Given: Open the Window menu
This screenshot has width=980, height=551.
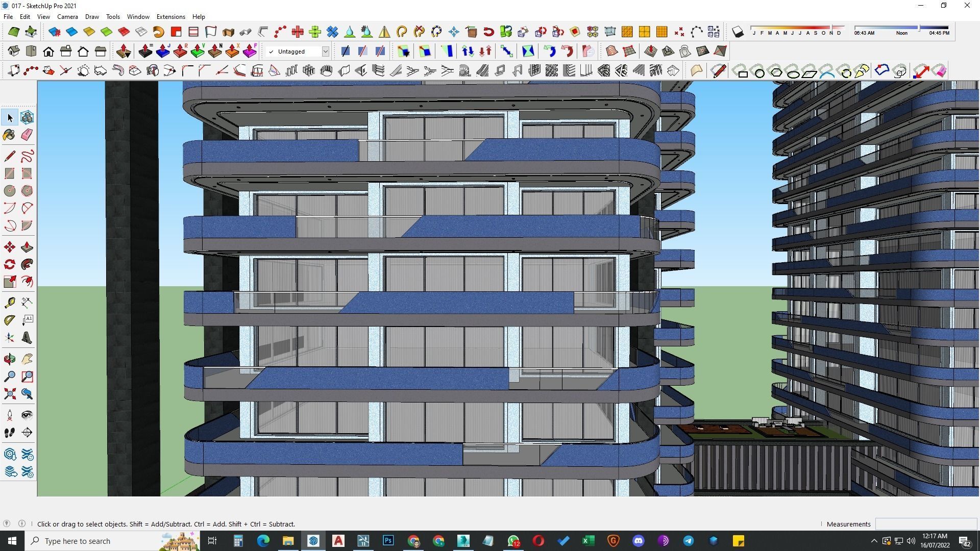Looking at the screenshot, I should click(x=138, y=17).
